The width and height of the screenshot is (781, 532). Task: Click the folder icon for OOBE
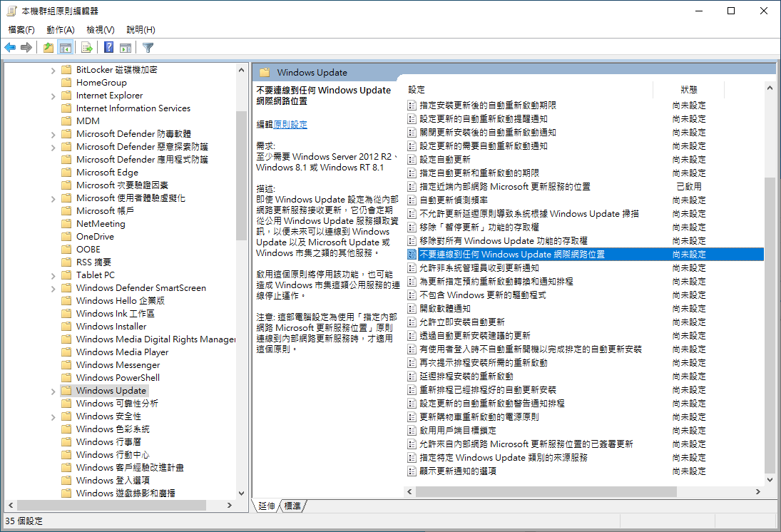66,249
